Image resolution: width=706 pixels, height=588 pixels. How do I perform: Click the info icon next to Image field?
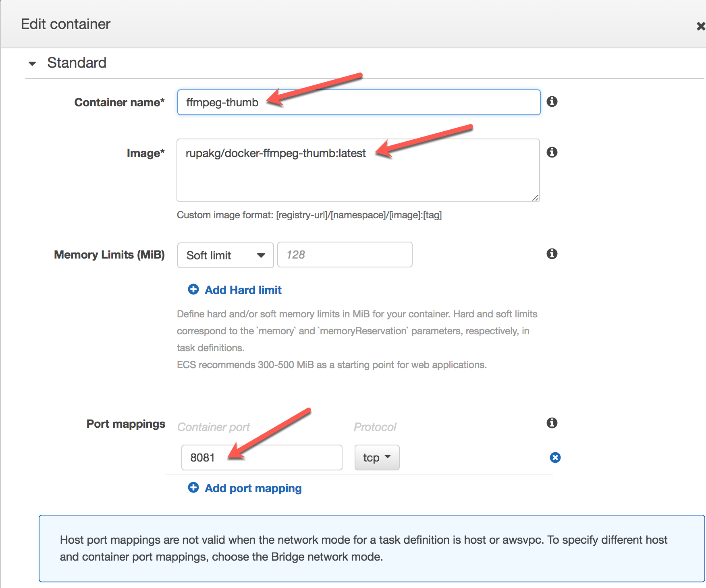coord(552,152)
